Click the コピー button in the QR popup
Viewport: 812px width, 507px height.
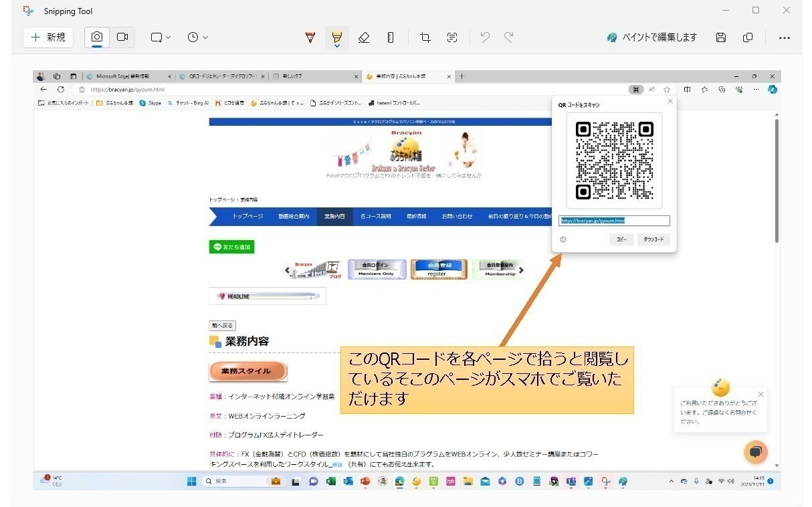click(621, 239)
